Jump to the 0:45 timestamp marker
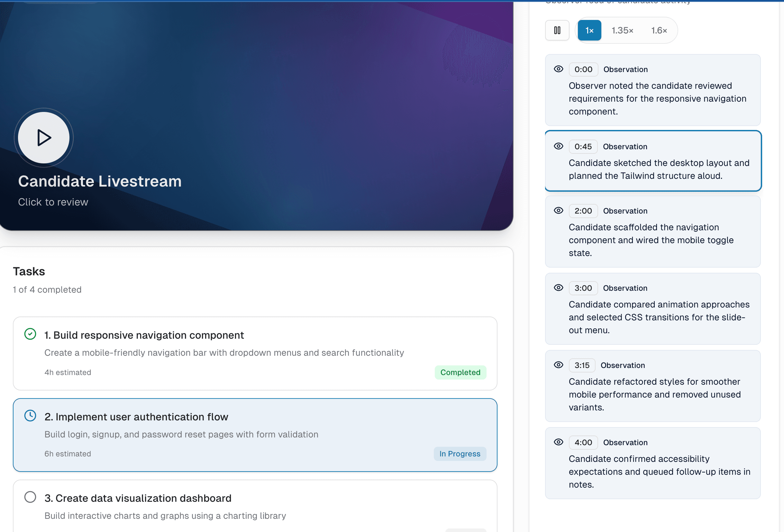 583,147
